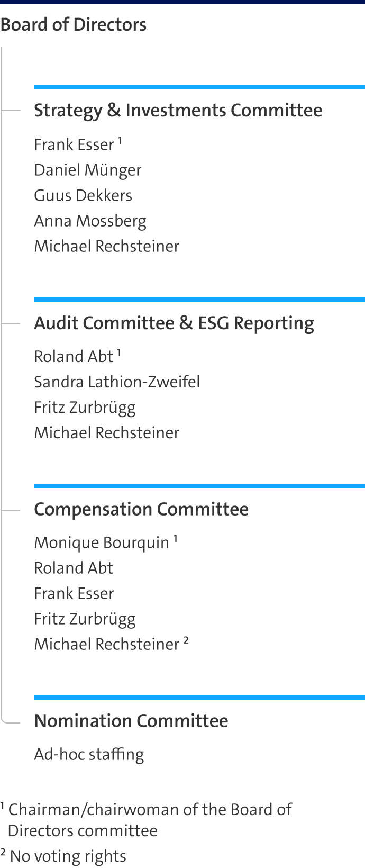Viewport: 365px width, 868px height.
Task: Select the No voting rights footnote
Action: [63, 856]
